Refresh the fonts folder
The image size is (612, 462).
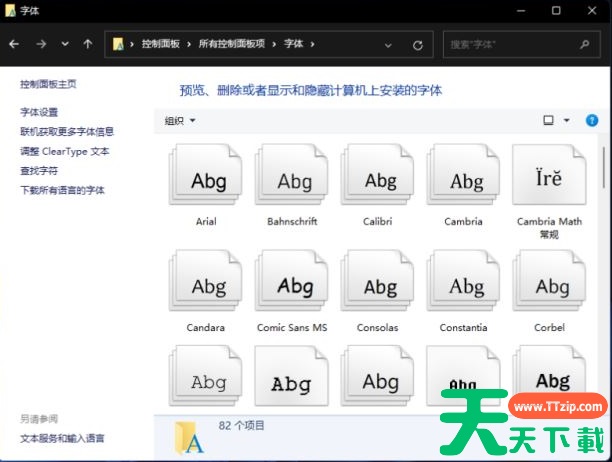pyautogui.click(x=418, y=45)
